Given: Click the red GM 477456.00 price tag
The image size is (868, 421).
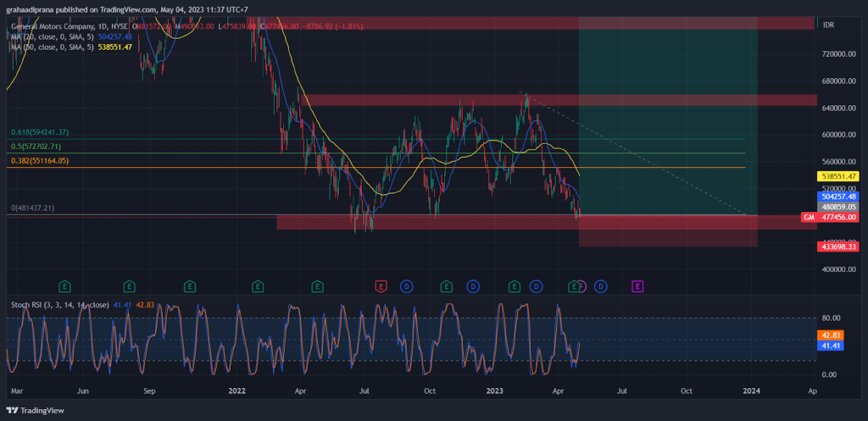Looking at the screenshot, I should point(830,218).
